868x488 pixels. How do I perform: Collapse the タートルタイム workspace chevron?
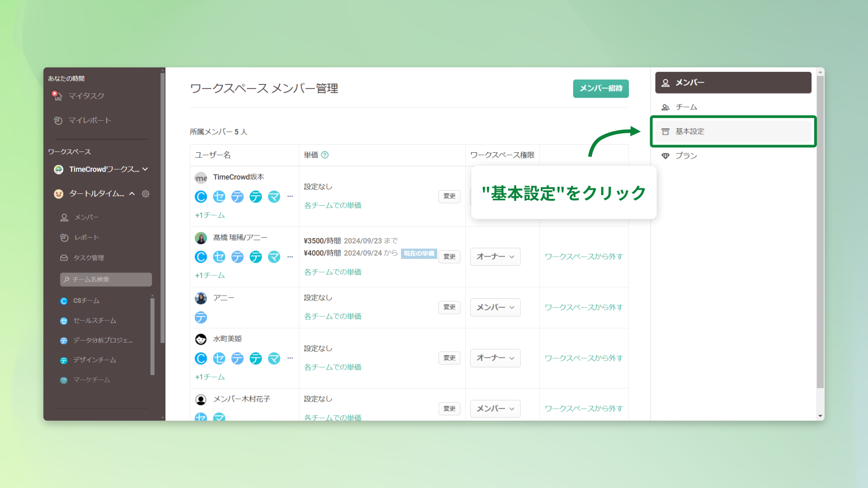tap(132, 194)
